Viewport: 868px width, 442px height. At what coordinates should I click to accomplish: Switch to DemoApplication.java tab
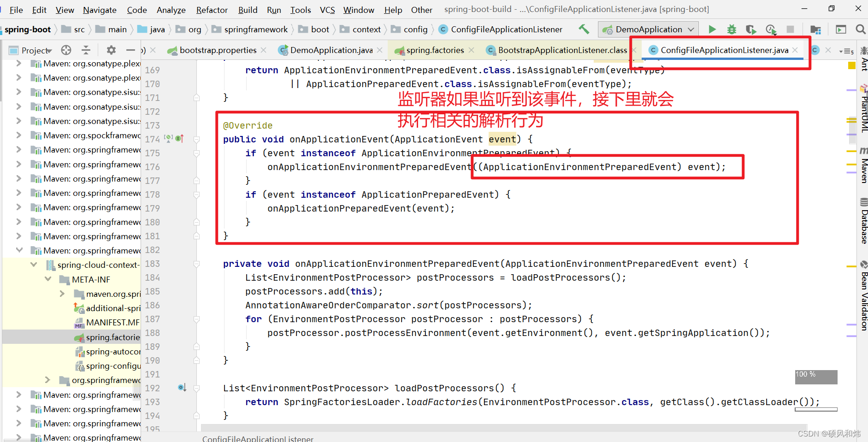click(331, 50)
